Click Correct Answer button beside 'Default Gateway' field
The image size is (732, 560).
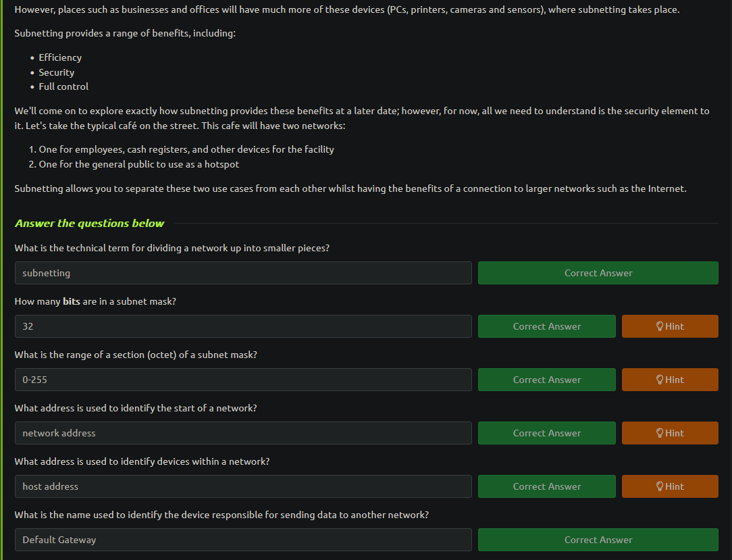[598, 540]
